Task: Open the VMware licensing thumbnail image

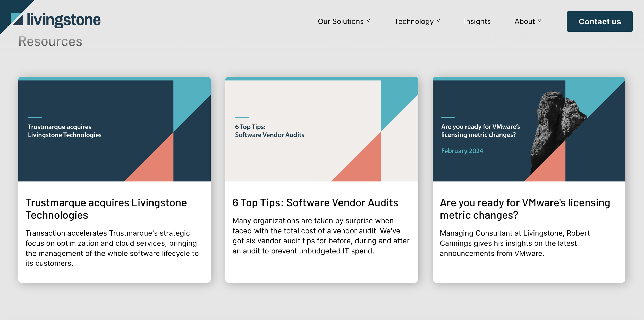Action: [529, 129]
